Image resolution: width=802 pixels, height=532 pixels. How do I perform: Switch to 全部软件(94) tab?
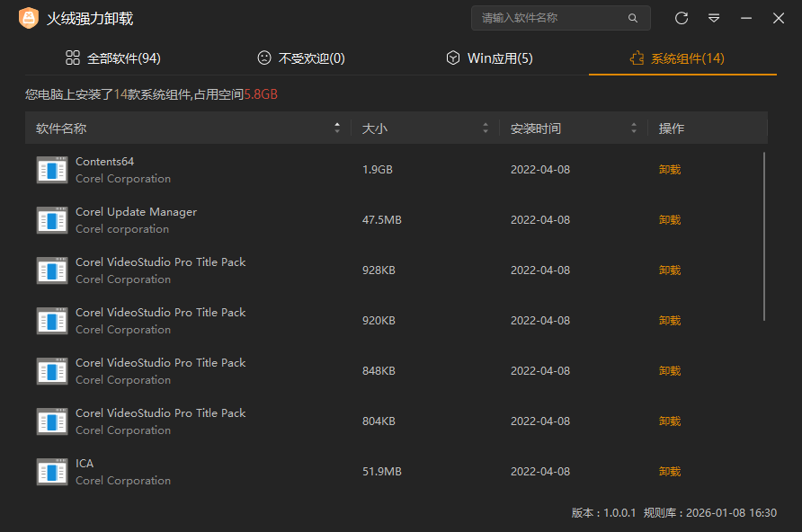[113, 58]
